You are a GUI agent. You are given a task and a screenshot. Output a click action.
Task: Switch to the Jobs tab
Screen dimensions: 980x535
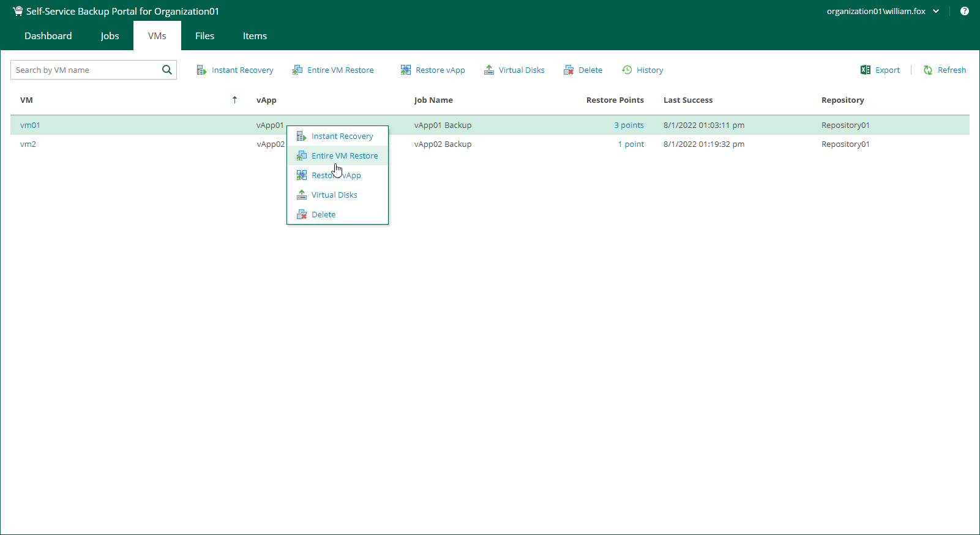point(110,36)
